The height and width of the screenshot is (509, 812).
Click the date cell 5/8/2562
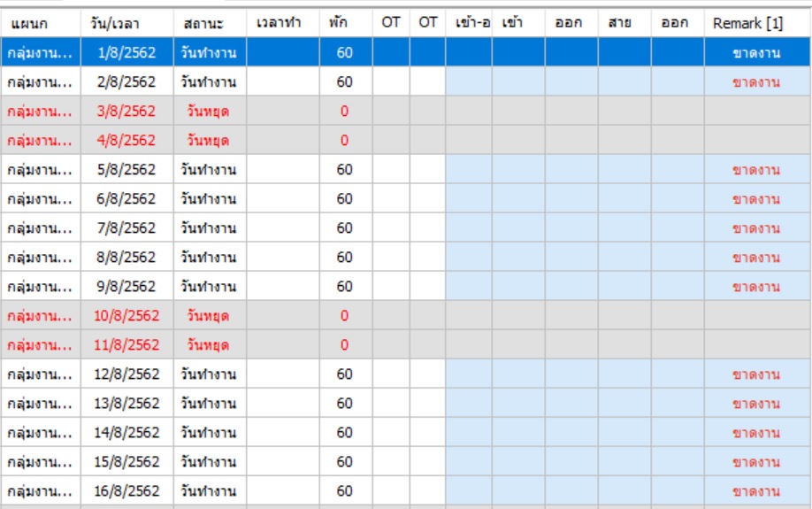126,169
